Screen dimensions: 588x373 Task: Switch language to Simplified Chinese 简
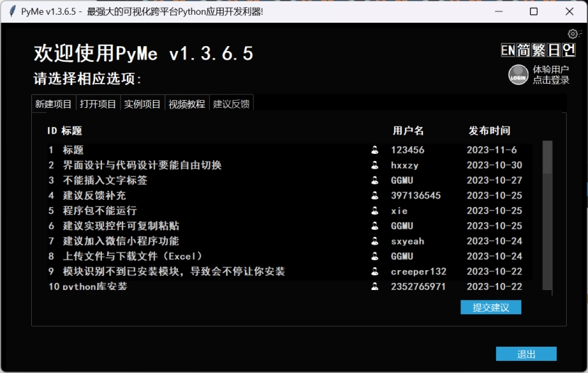point(523,50)
